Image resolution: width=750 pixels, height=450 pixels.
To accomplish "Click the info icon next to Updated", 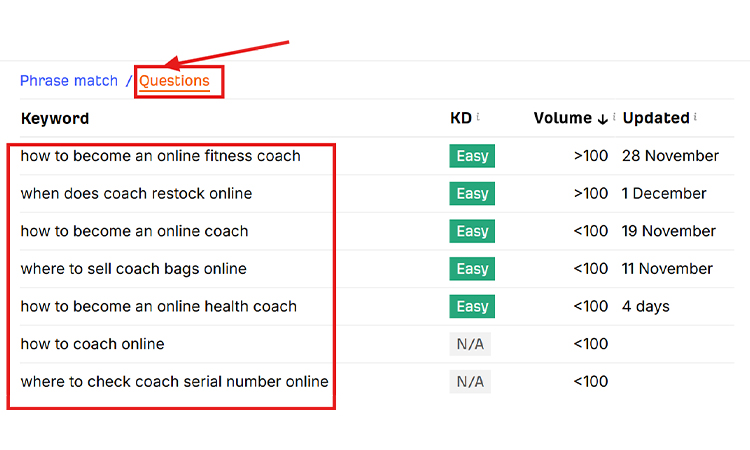I will point(695,117).
